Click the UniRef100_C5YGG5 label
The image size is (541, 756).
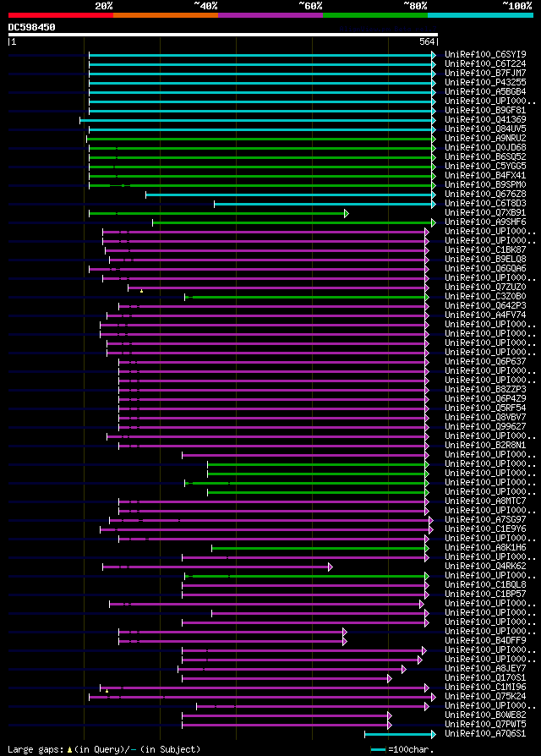click(x=485, y=167)
